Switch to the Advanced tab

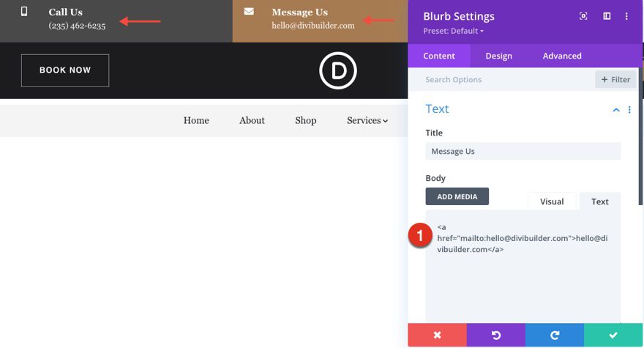[x=562, y=56]
